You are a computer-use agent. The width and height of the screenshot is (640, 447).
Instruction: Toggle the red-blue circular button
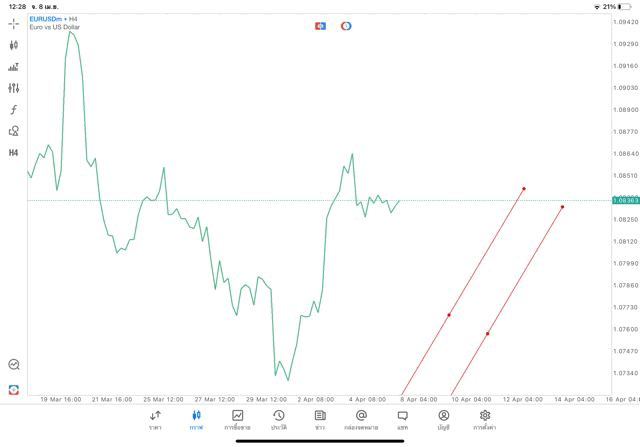pos(346,25)
